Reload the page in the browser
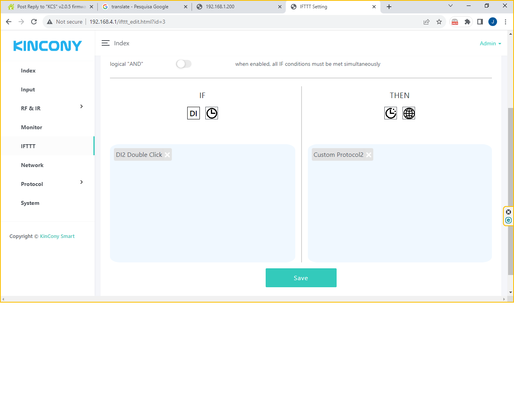Screen dimensions: 514x420 34,22
